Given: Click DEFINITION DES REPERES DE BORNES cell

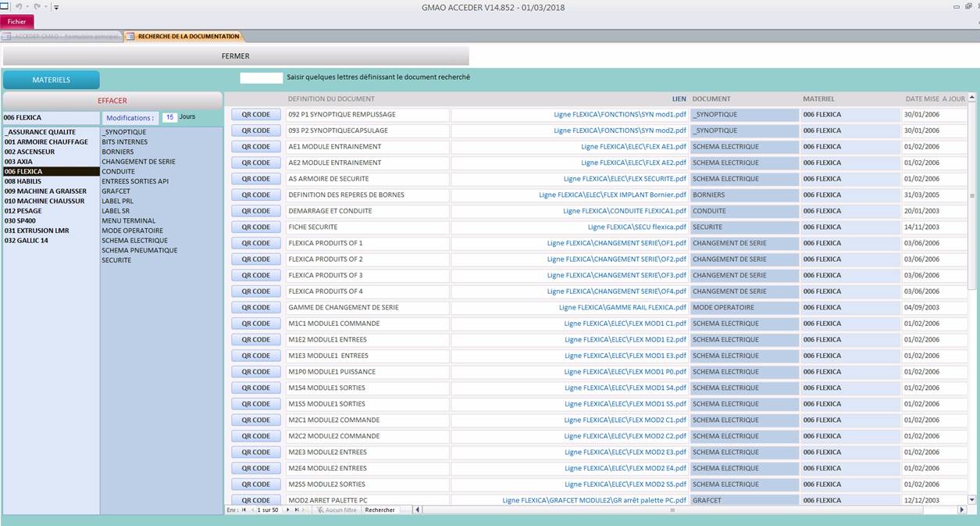Looking at the screenshot, I should point(368,195).
